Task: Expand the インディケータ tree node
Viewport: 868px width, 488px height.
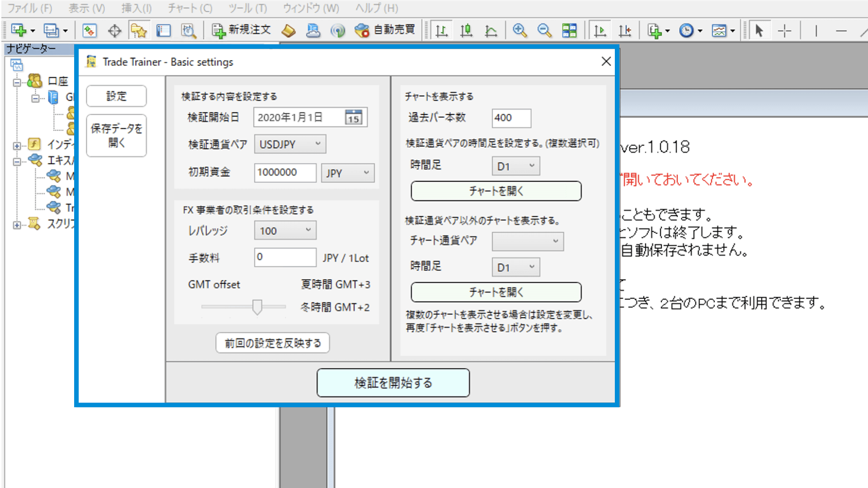Action: click(x=17, y=145)
